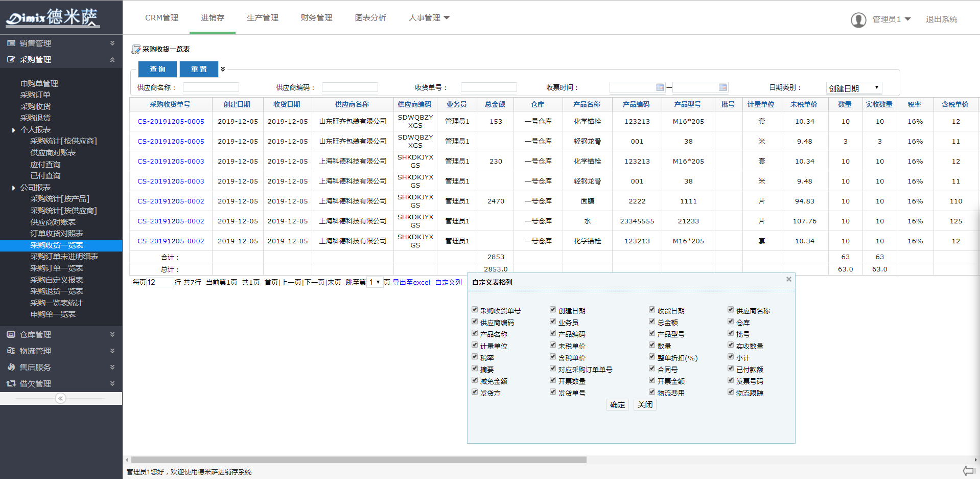Image resolution: width=980 pixels, height=479 pixels.
Task: Toggle the 整单折扣(%) column checkbox
Action: pos(652,357)
